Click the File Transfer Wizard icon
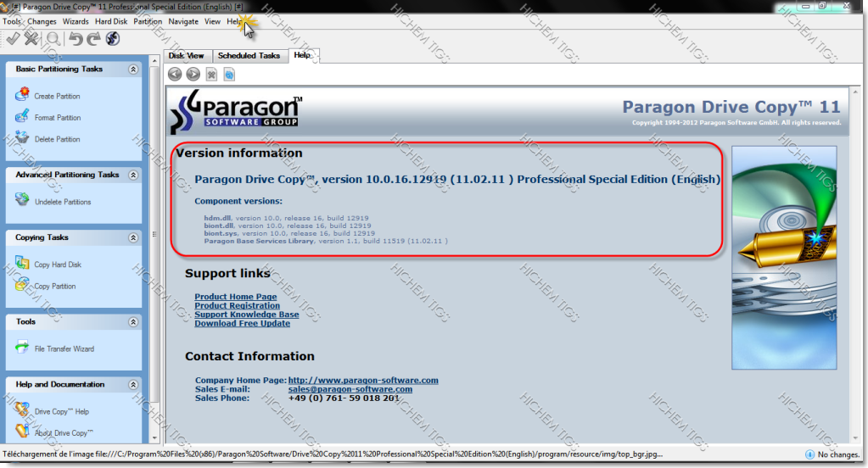Screen dimensions: 868x468 pyautogui.click(x=22, y=348)
